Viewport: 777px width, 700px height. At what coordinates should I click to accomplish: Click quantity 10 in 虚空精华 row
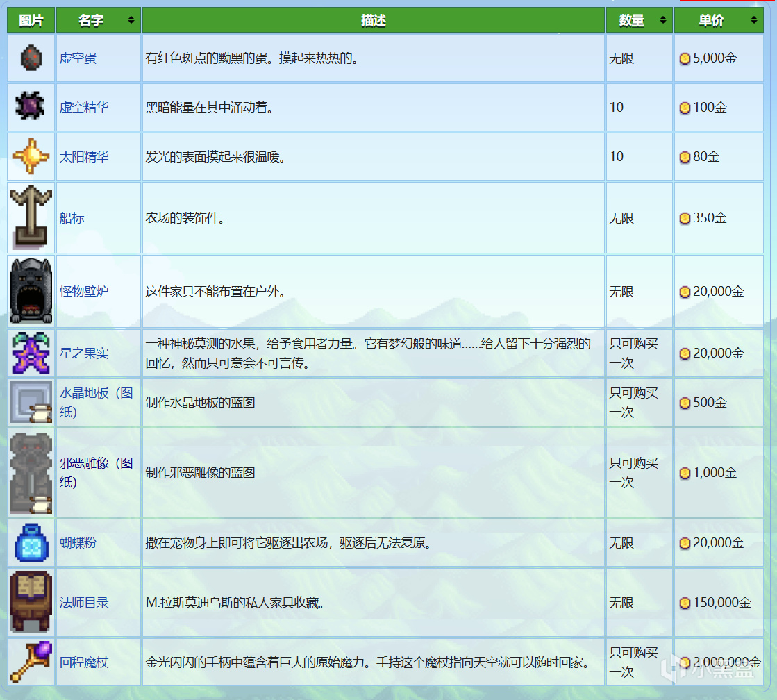617,107
